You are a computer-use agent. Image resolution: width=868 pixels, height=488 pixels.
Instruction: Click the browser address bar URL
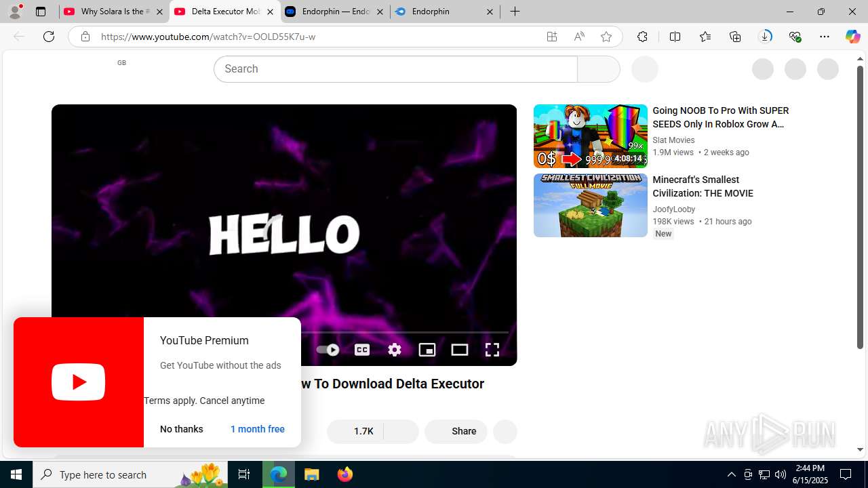[208, 37]
